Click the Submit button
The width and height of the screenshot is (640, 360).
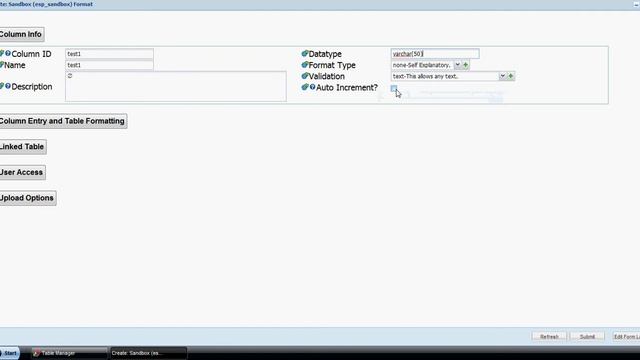click(x=587, y=337)
